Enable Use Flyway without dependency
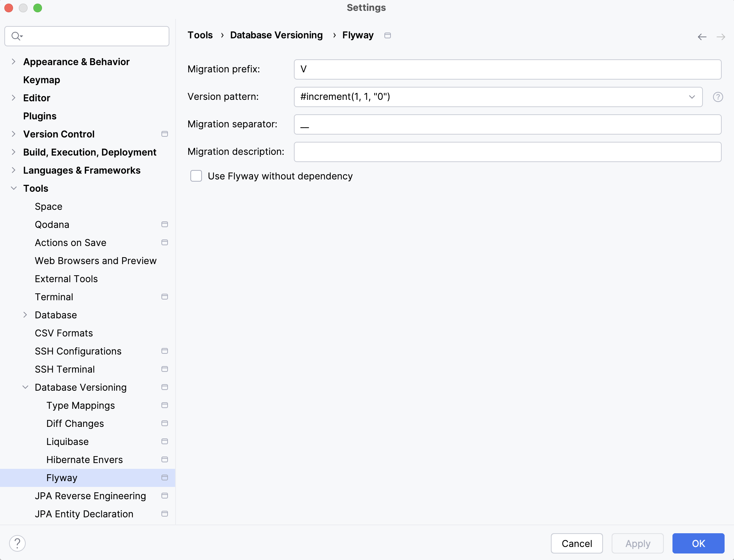The height and width of the screenshot is (560, 734). tap(196, 176)
